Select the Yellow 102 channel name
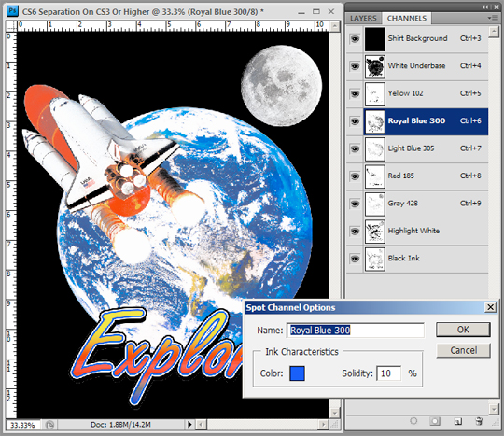 click(x=405, y=93)
